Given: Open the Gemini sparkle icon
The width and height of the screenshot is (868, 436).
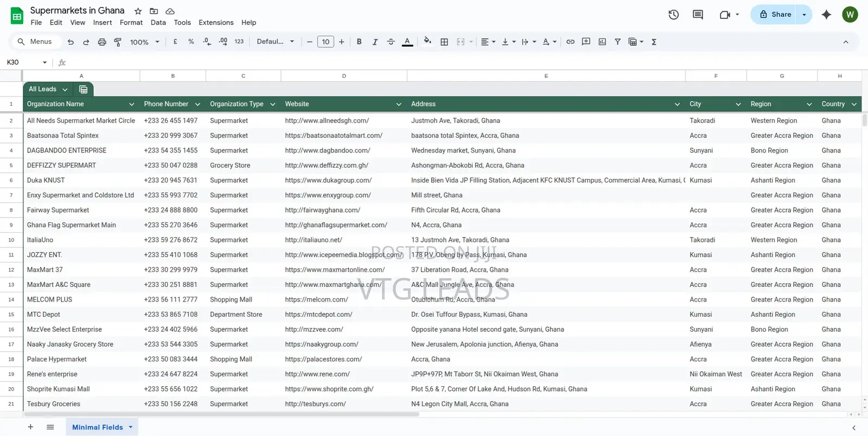Looking at the screenshot, I should (826, 15).
